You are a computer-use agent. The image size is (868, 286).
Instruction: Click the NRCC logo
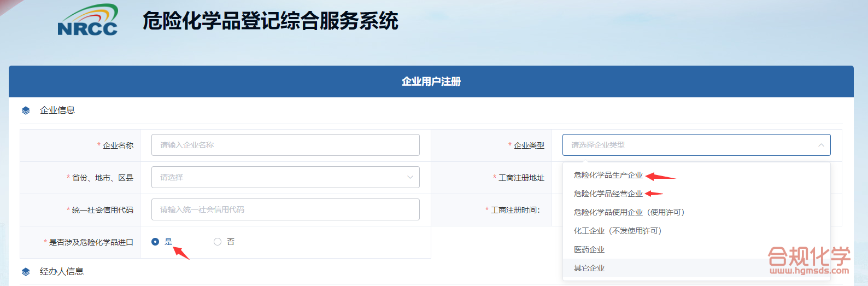(x=87, y=21)
